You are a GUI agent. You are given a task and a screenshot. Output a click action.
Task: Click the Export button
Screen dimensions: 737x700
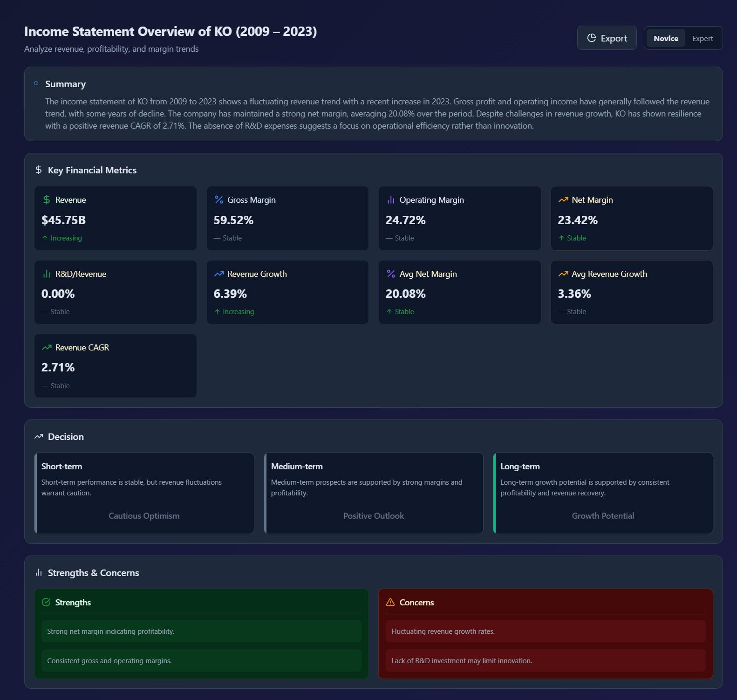tap(607, 38)
